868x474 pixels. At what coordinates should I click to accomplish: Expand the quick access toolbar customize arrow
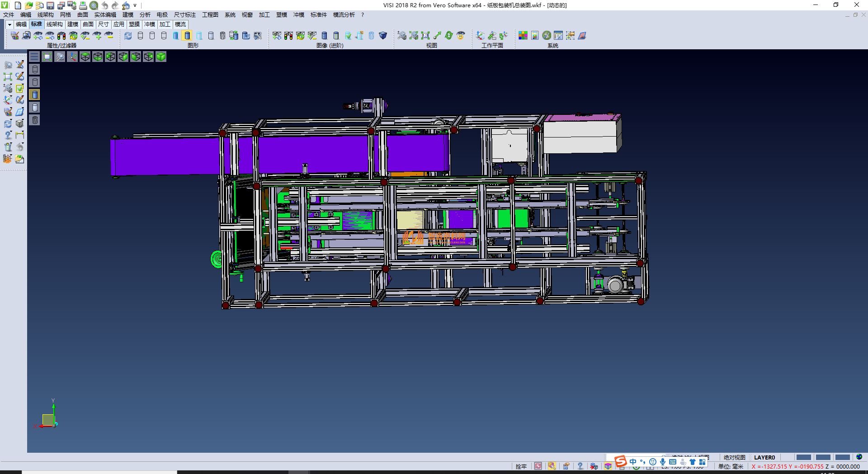coord(135,5)
